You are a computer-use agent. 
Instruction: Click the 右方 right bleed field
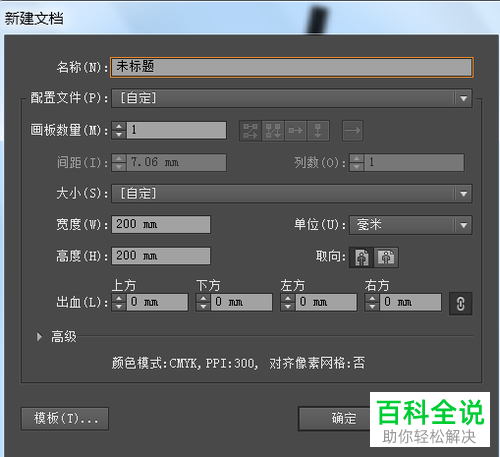410,302
